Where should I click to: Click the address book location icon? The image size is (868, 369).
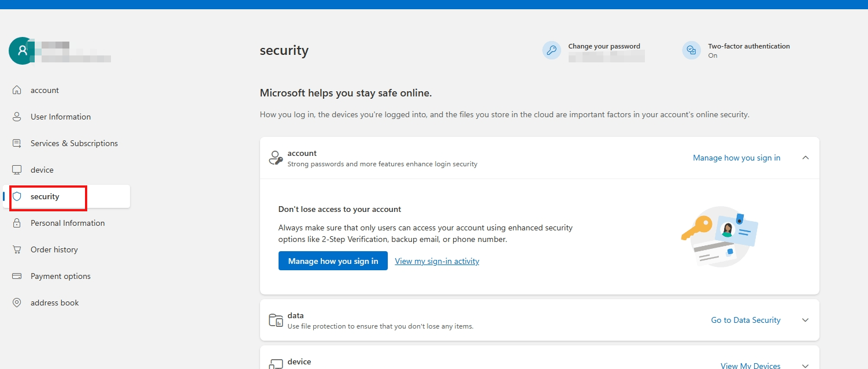click(17, 303)
